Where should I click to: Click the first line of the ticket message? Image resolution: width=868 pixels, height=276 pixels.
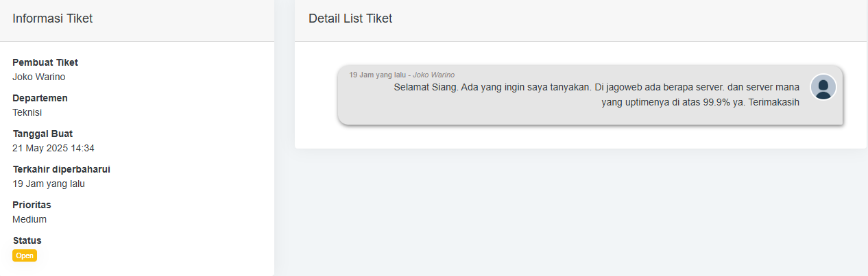[596, 88]
